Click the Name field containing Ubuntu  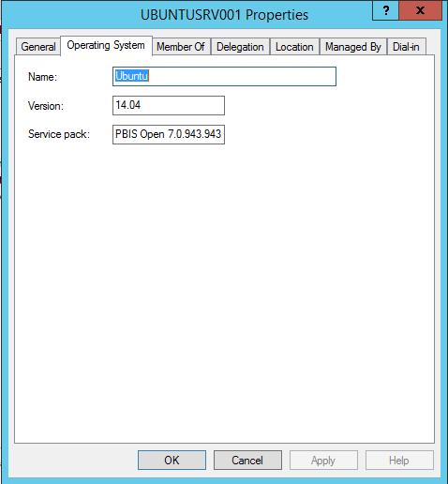224,76
